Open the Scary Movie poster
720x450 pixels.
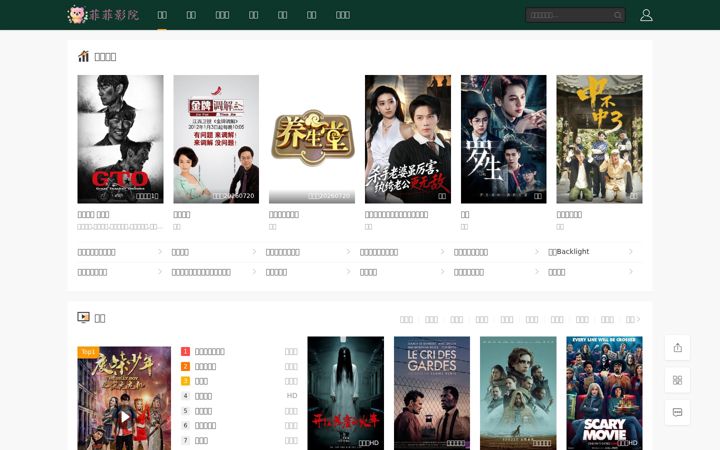coord(604,393)
